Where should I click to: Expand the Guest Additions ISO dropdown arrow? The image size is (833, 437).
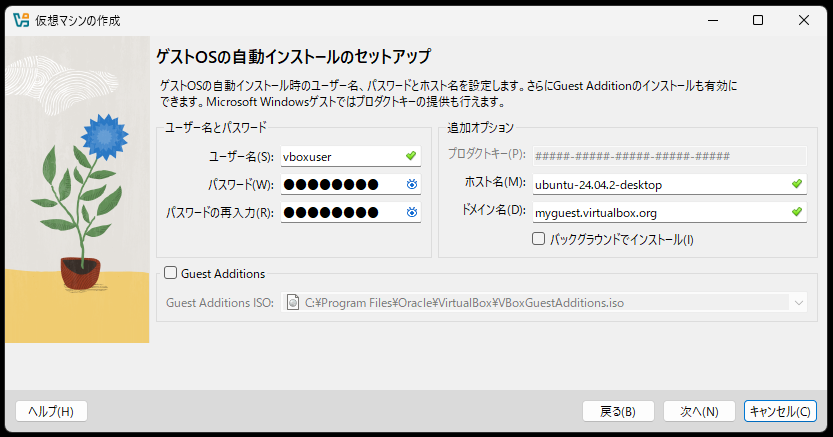[x=797, y=301]
